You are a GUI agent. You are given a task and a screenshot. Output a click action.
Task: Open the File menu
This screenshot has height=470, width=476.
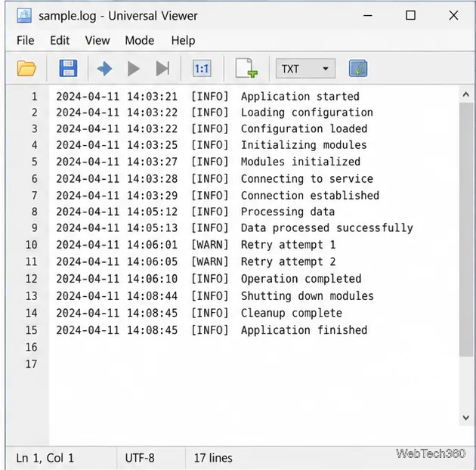[x=26, y=40]
